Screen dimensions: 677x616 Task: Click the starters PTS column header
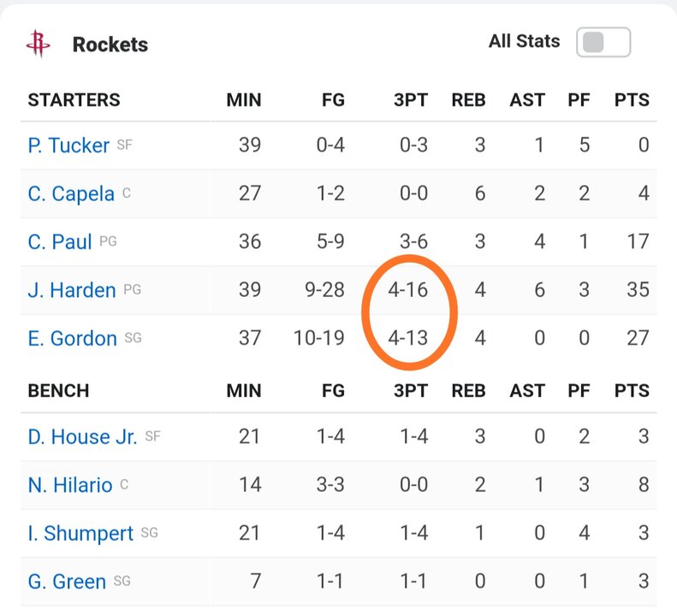[632, 100]
